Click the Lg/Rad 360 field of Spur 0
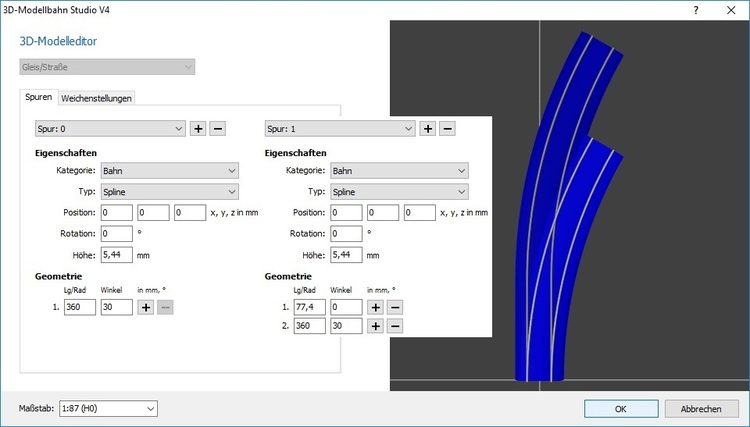This screenshot has width=750, height=427. coord(80,307)
